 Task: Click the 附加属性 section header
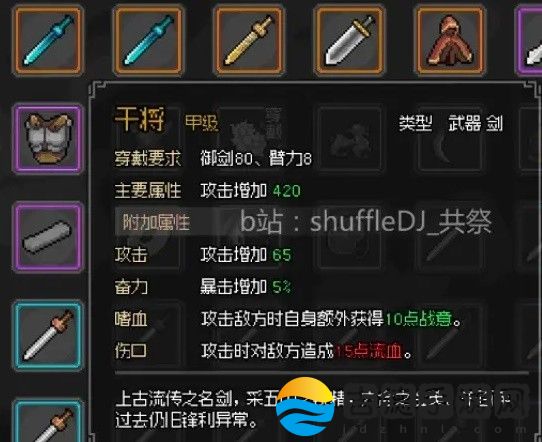tap(156, 222)
